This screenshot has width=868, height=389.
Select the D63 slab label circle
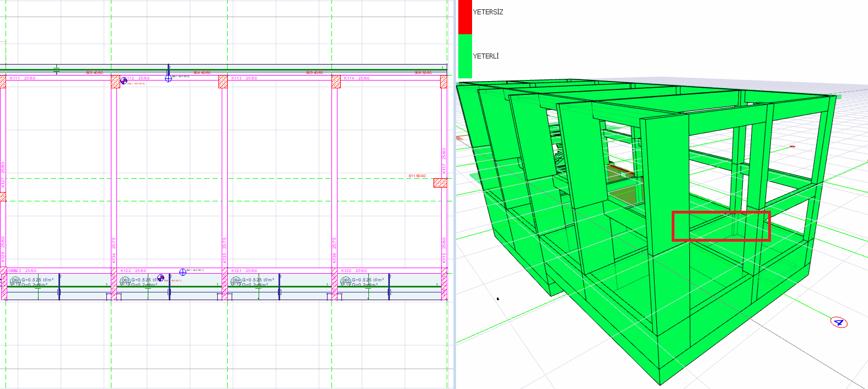click(125, 280)
